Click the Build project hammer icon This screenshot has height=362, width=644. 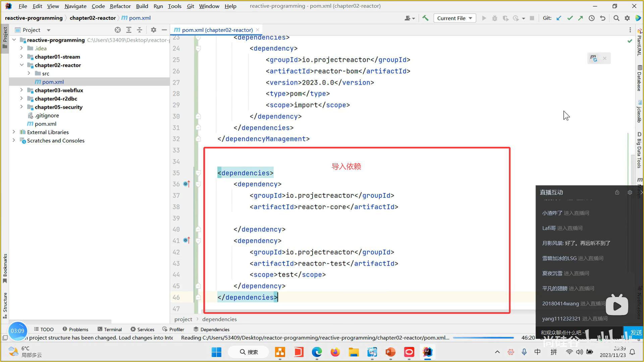pos(425,18)
